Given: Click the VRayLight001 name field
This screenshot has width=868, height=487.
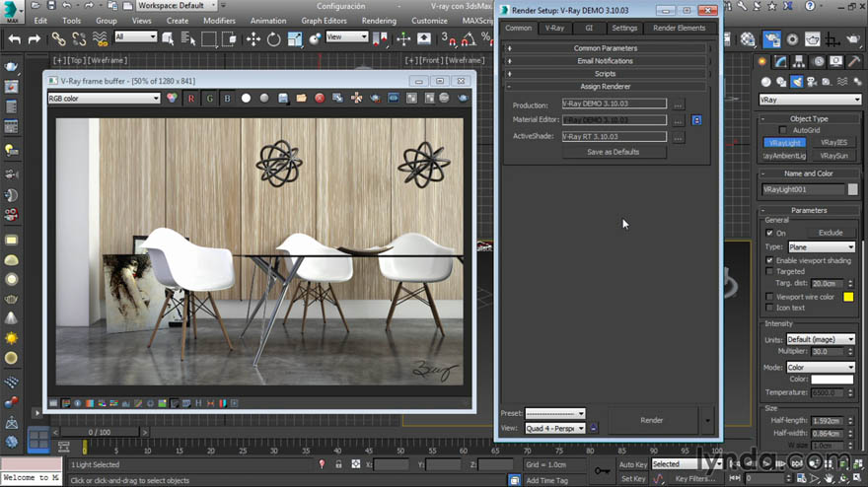Looking at the screenshot, I should pyautogui.click(x=803, y=189).
